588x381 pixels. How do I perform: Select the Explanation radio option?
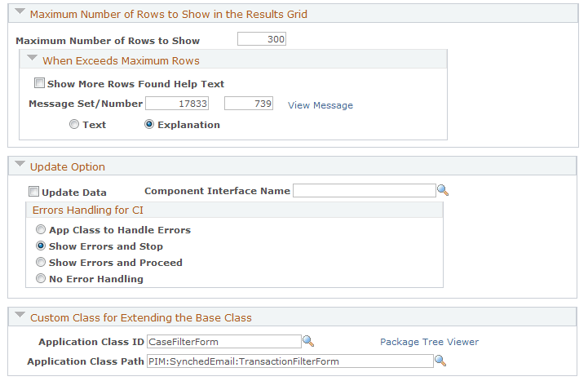coord(149,124)
